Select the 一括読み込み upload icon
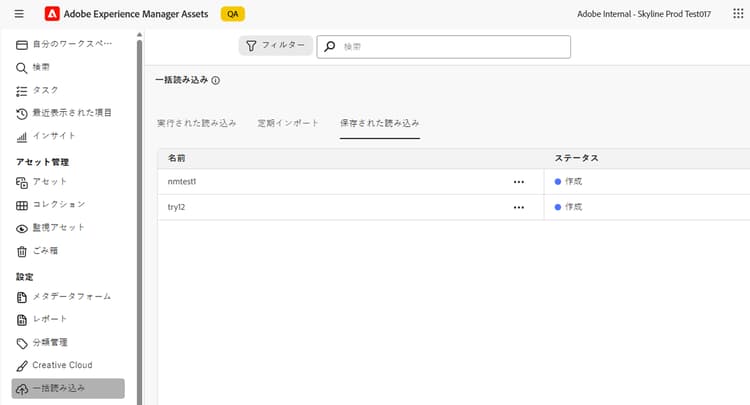 [22, 389]
